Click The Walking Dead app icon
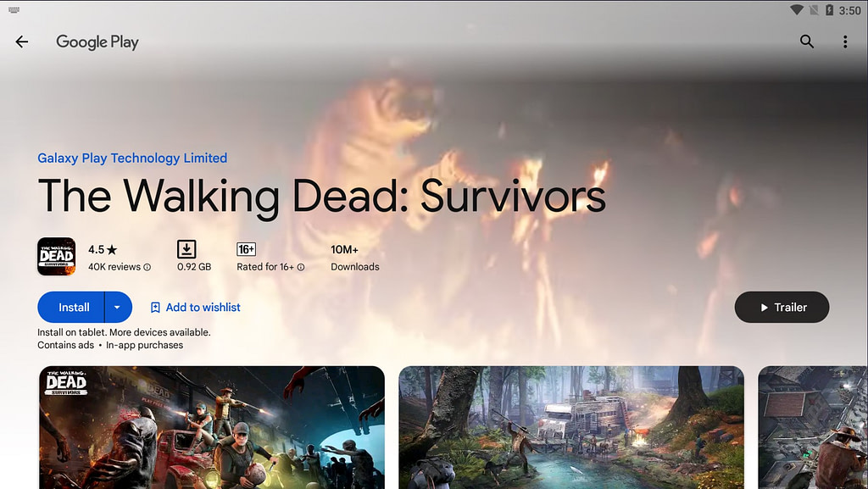Viewport: 868px width, 489px height. click(x=55, y=256)
